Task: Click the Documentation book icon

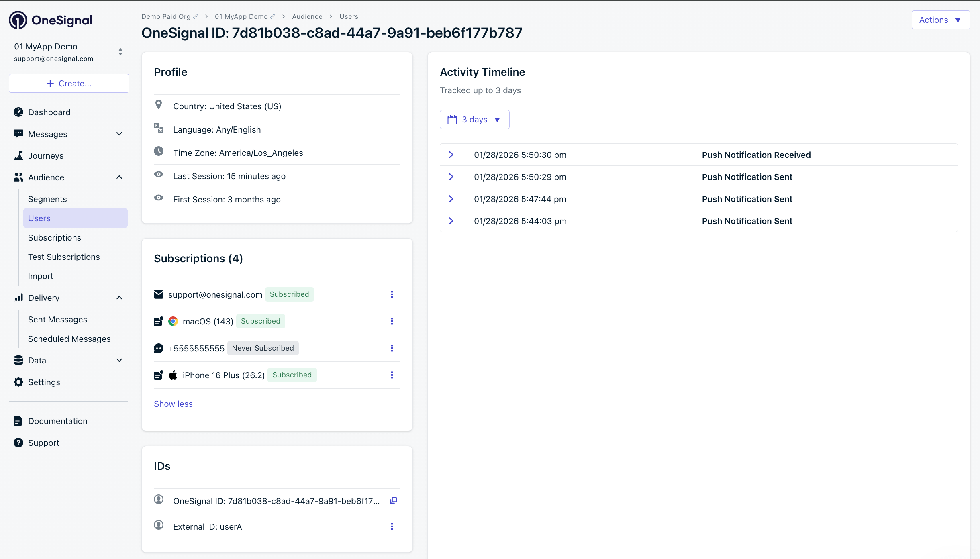Action: point(18,421)
